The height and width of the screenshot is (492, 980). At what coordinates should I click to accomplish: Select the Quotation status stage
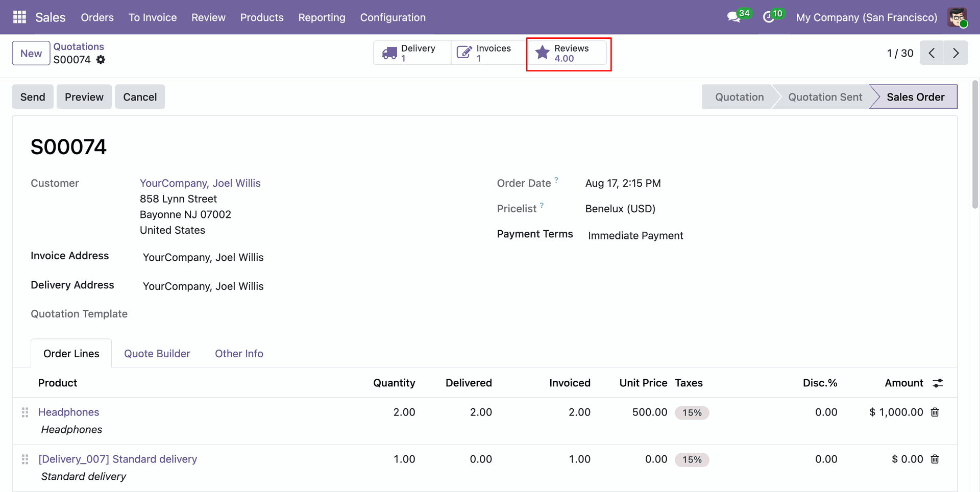(x=739, y=97)
